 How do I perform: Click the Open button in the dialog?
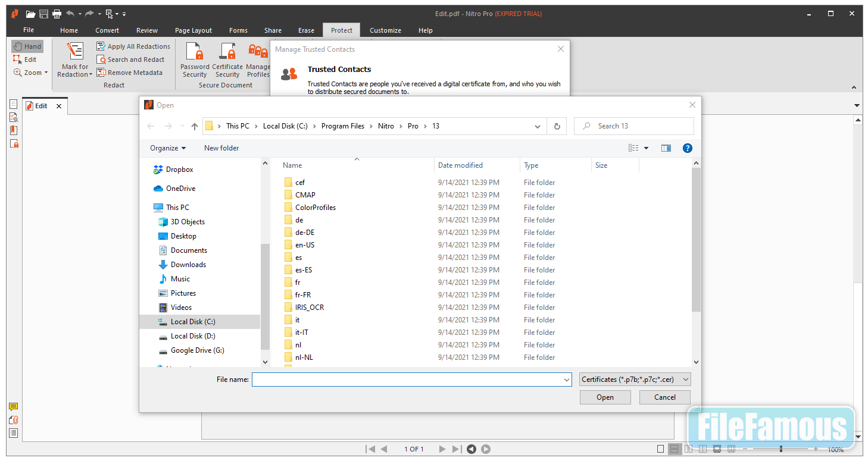[x=605, y=397]
